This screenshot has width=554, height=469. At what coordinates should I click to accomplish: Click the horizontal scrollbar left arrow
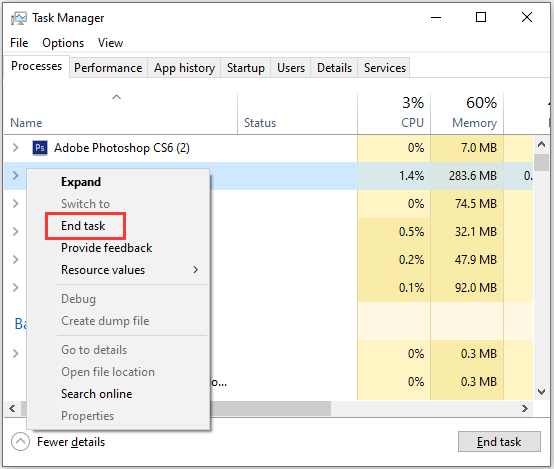12,409
